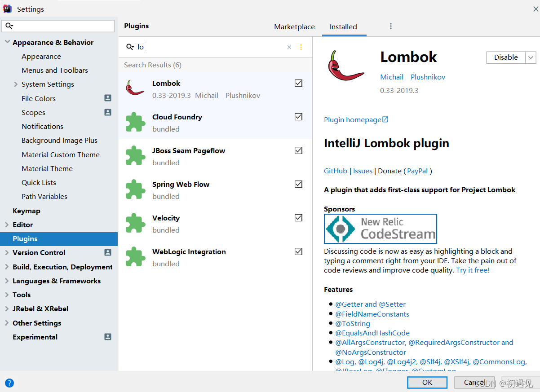
Task: Open the @ToString feature link
Action: pyautogui.click(x=353, y=323)
